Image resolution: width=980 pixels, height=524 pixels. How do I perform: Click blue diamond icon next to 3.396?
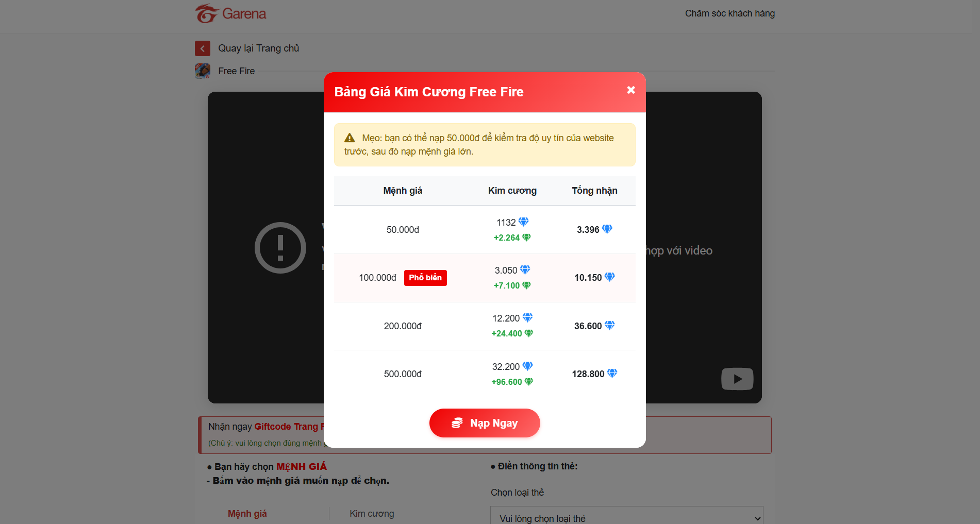pyautogui.click(x=607, y=229)
